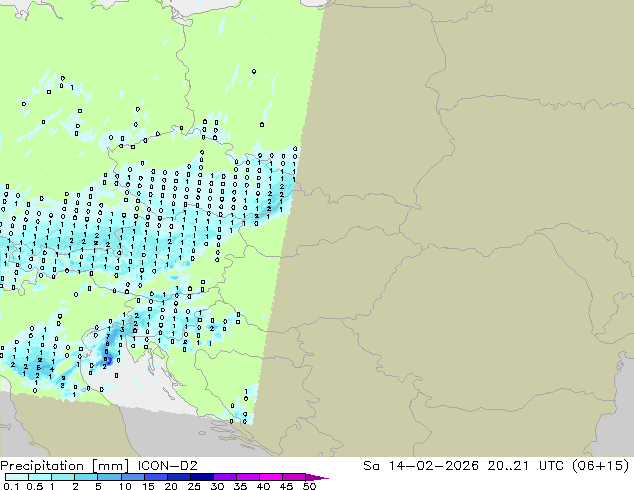Click the legend value label '30'
Screen dimensions: 634x490
[x=217, y=486]
